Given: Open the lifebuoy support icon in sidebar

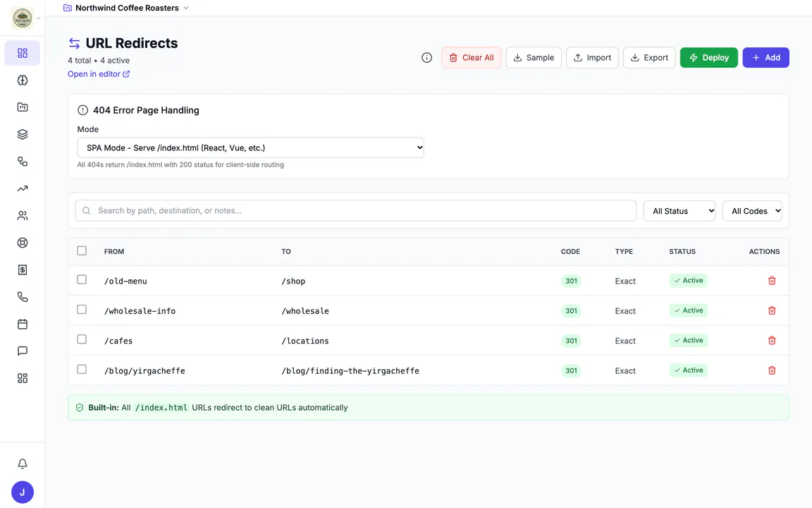Looking at the screenshot, I should point(23,243).
